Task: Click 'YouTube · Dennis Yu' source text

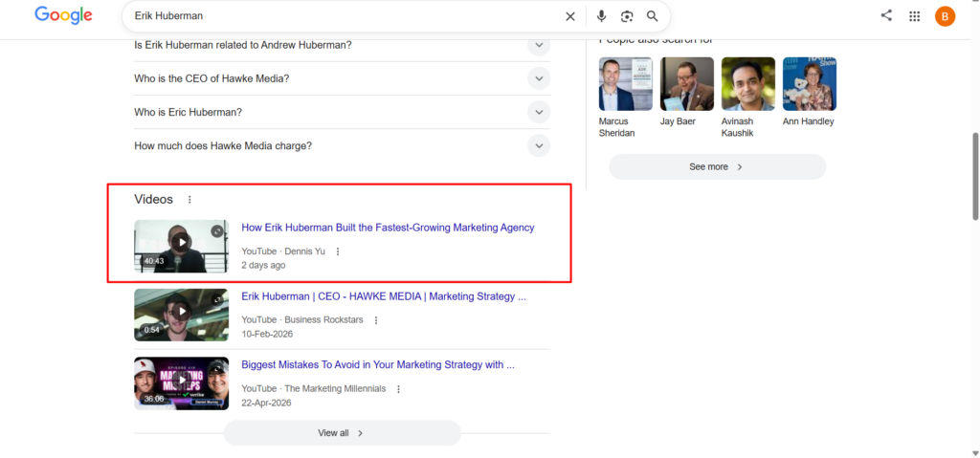Action: coord(283,251)
